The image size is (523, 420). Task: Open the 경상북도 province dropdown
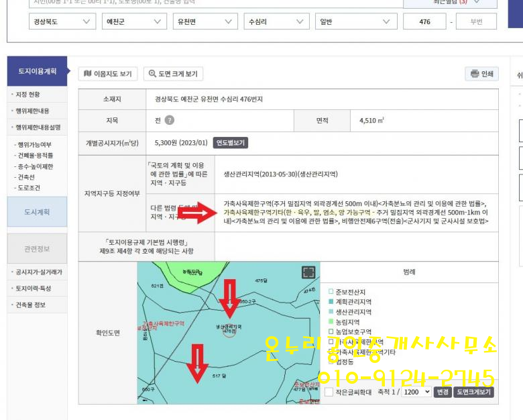62,21
